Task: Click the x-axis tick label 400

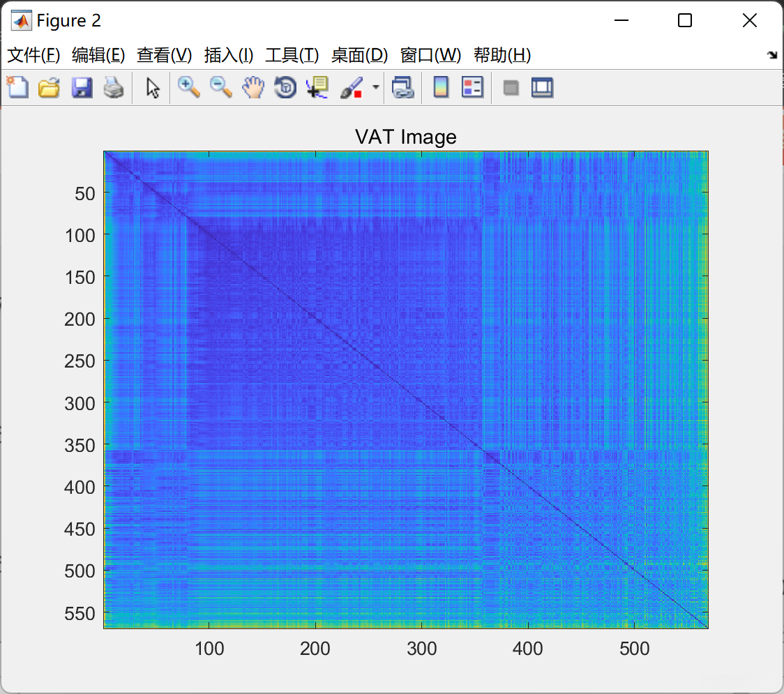Action: (527, 649)
